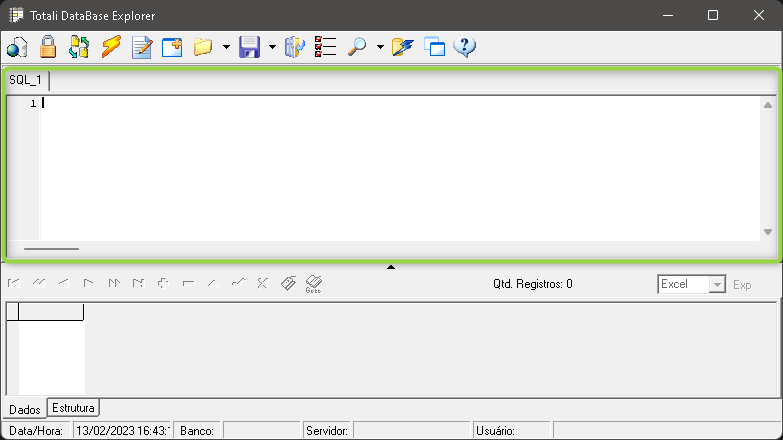Insert a record with the plus navigator button
783x440 pixels.
pos(163,283)
